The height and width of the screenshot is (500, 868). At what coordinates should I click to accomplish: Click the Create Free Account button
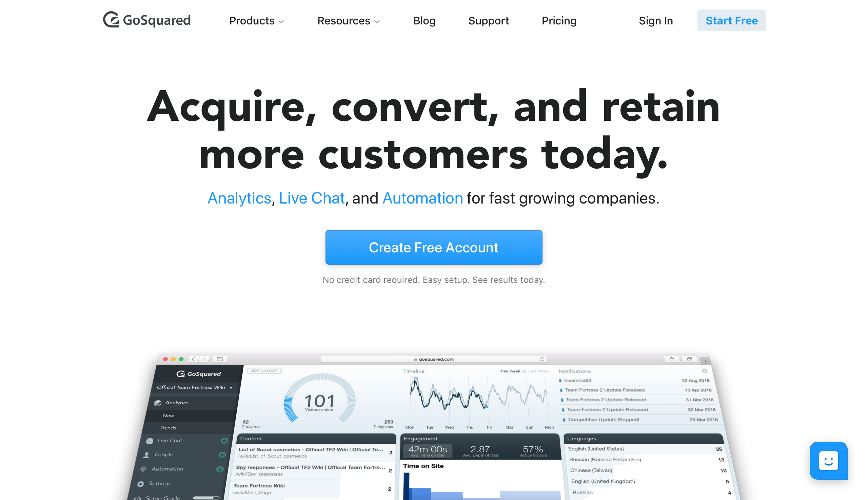pos(434,247)
